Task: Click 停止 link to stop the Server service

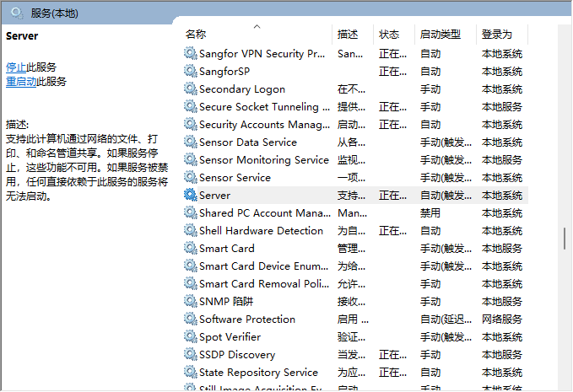Action: [x=16, y=67]
